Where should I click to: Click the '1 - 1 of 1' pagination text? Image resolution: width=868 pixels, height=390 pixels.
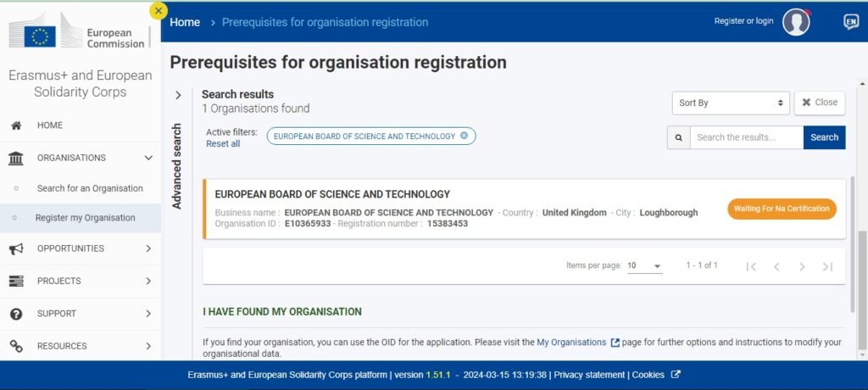tap(702, 265)
